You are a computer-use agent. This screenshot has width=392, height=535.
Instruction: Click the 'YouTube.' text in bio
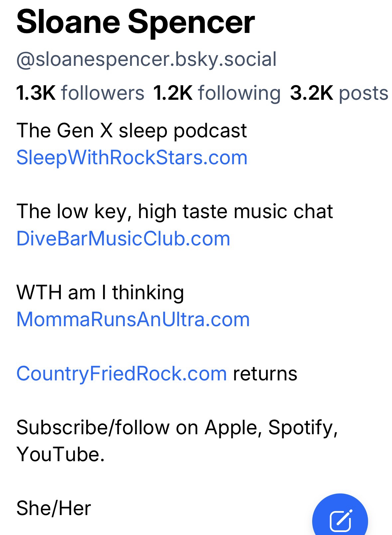(61, 454)
